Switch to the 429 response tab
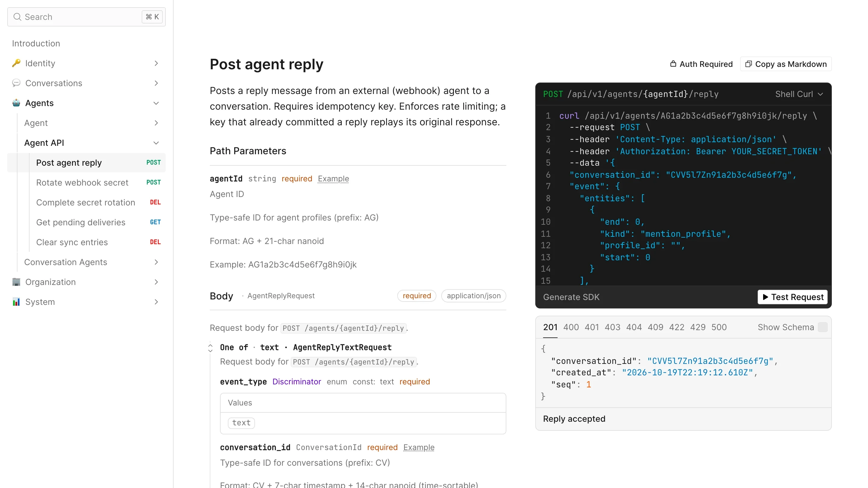868x488 pixels. [697, 327]
